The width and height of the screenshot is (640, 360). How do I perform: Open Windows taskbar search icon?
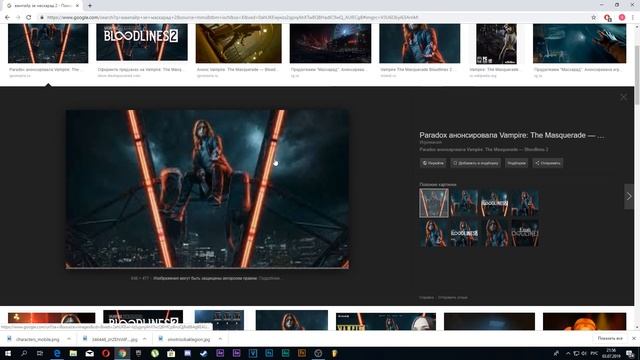[x=24, y=353]
